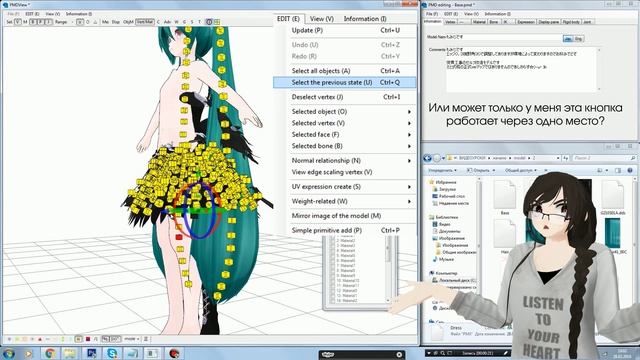Click the ObjM toolbar button
Viewport: 640px width, 360px height.
click(128, 22)
